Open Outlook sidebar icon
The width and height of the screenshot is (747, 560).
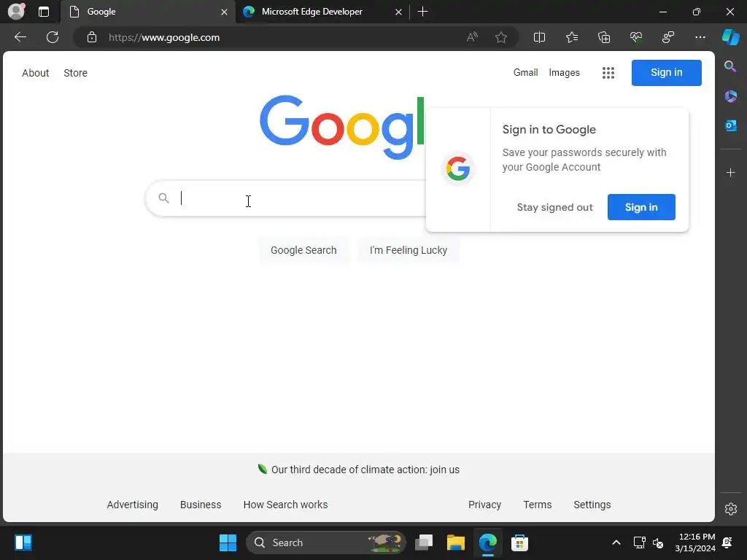tap(730, 125)
